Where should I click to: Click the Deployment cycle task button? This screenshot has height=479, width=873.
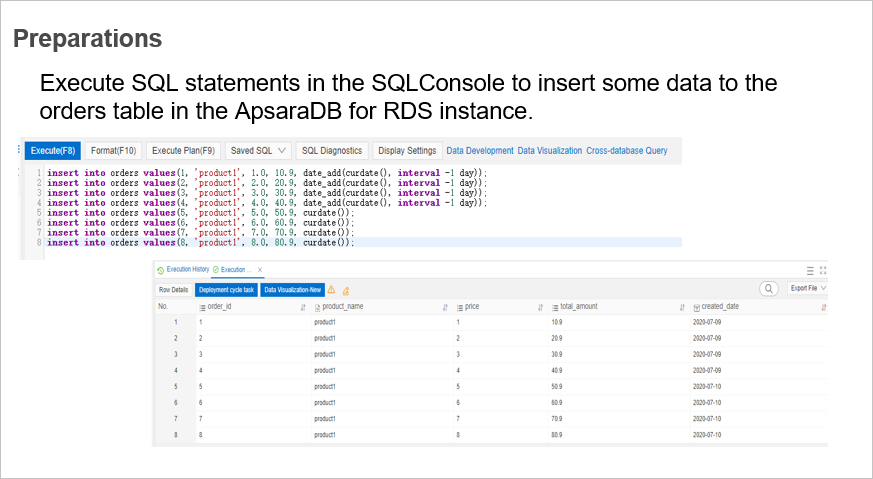coord(225,290)
